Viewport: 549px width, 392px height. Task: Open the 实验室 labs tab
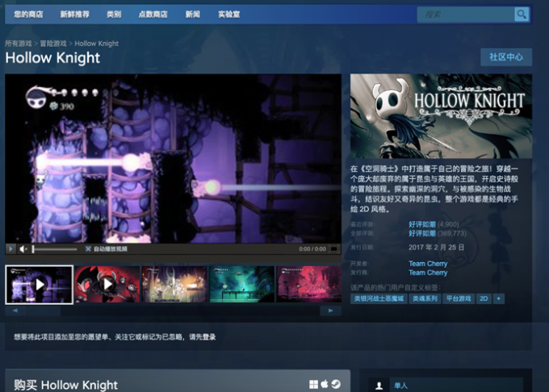click(x=229, y=15)
